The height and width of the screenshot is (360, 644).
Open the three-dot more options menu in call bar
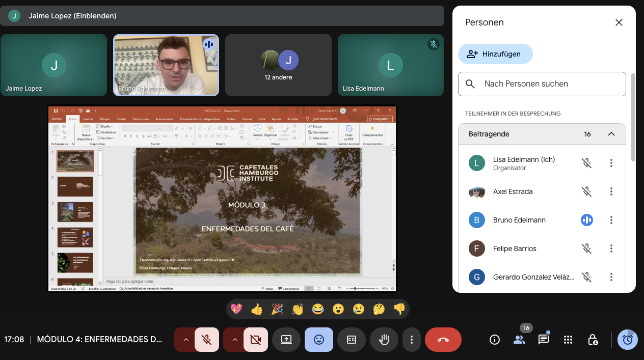411,340
